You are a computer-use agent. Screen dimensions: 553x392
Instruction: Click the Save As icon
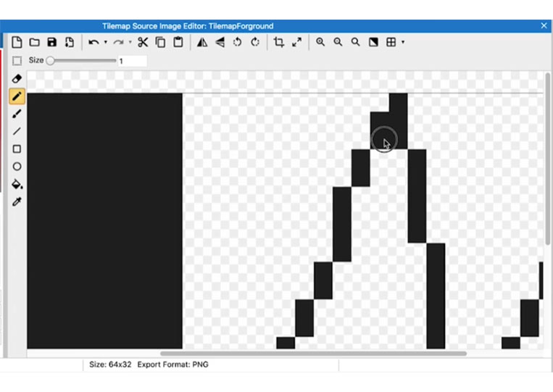point(70,42)
